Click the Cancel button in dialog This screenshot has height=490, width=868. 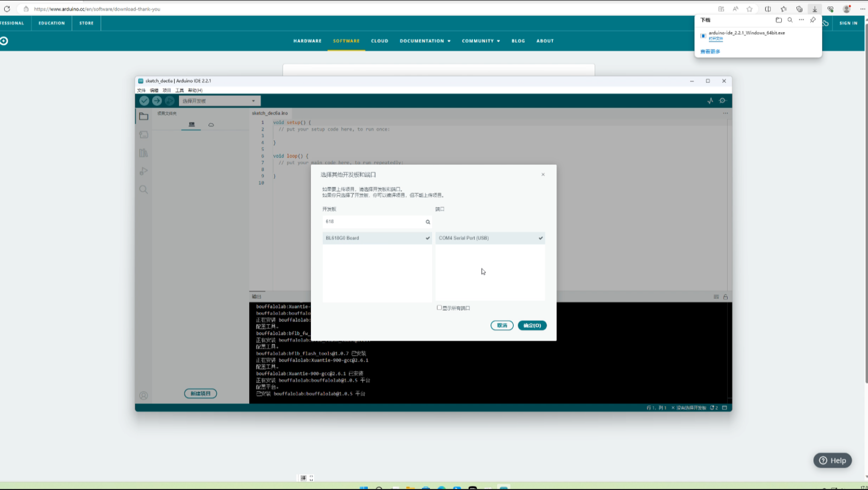click(x=502, y=326)
